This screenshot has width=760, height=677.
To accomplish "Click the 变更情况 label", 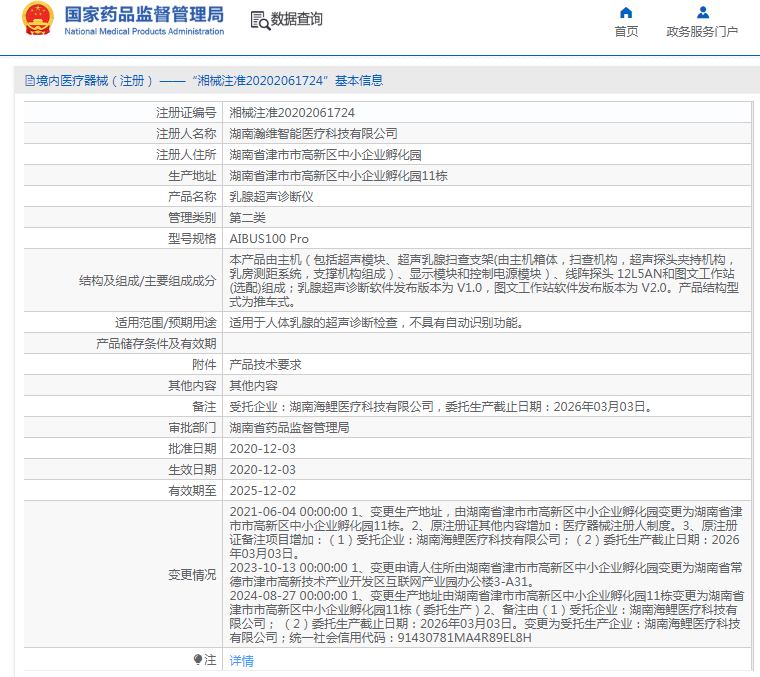I will [192, 575].
